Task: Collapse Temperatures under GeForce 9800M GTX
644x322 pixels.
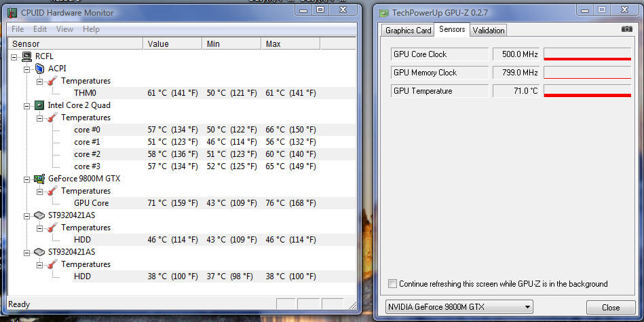Action: [40, 191]
